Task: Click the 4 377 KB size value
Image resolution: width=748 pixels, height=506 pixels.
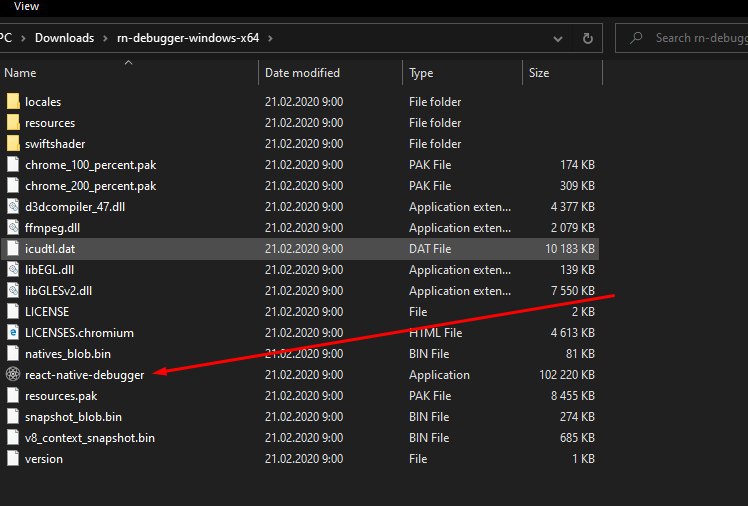Action: [572, 207]
